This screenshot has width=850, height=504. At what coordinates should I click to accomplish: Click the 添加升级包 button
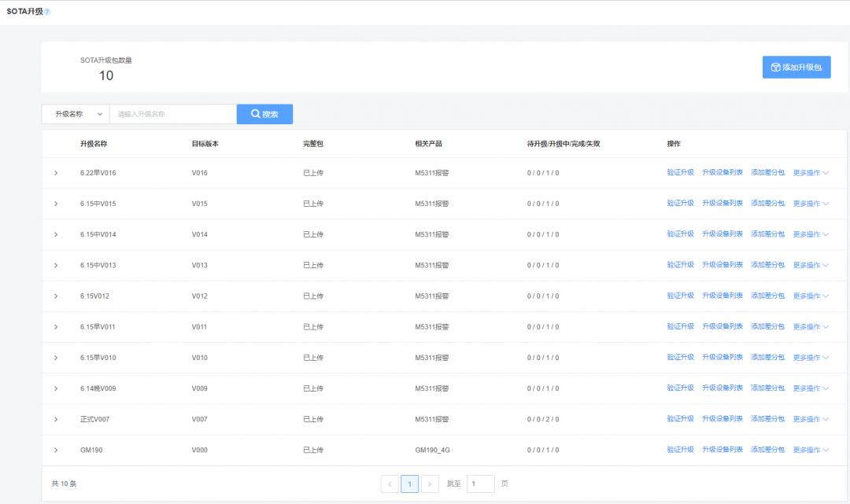coord(796,68)
